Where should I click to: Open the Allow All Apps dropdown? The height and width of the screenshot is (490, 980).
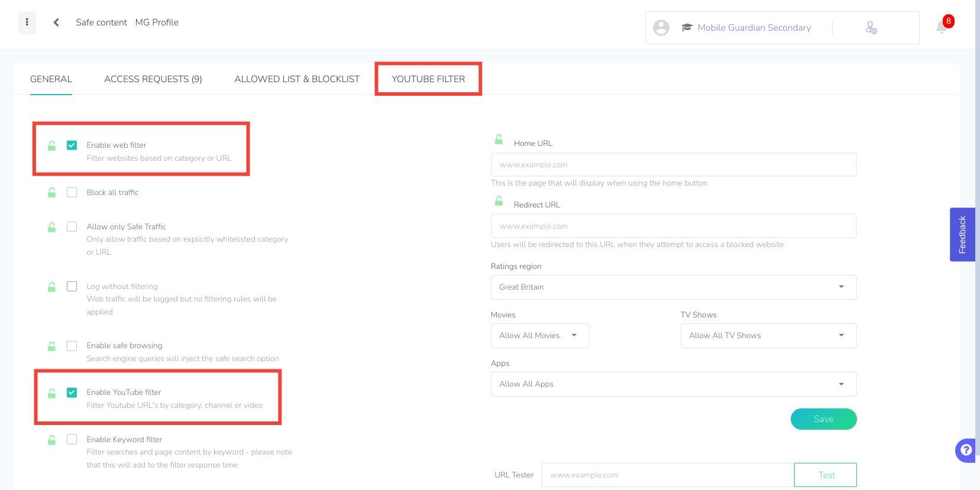674,384
